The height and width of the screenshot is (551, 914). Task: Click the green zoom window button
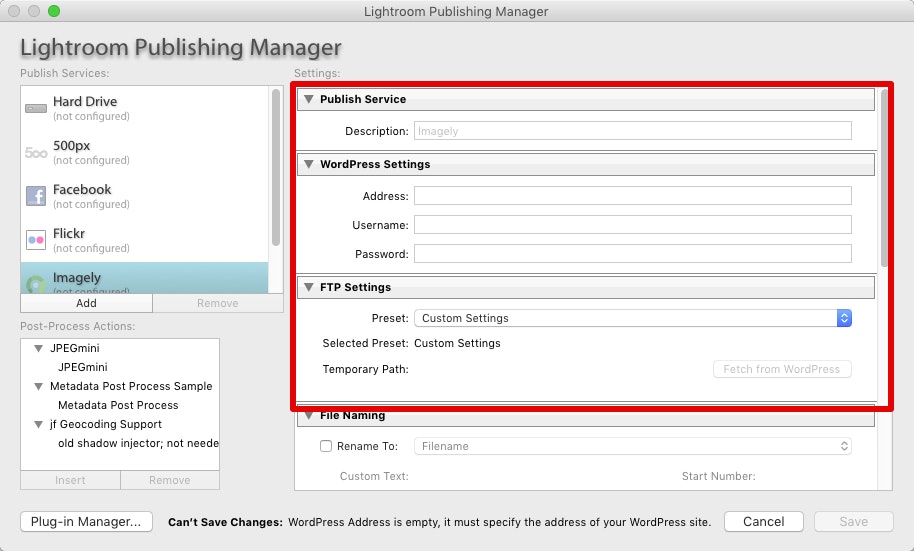[54, 11]
